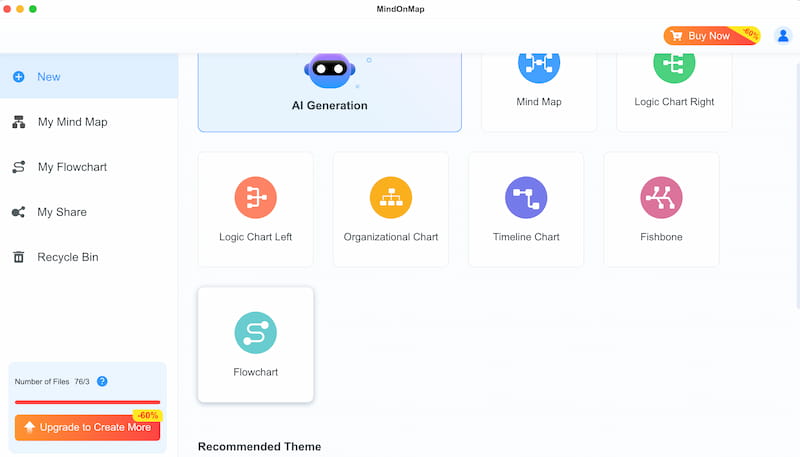
Task: Open the Fishbone diagram icon
Action: click(661, 197)
